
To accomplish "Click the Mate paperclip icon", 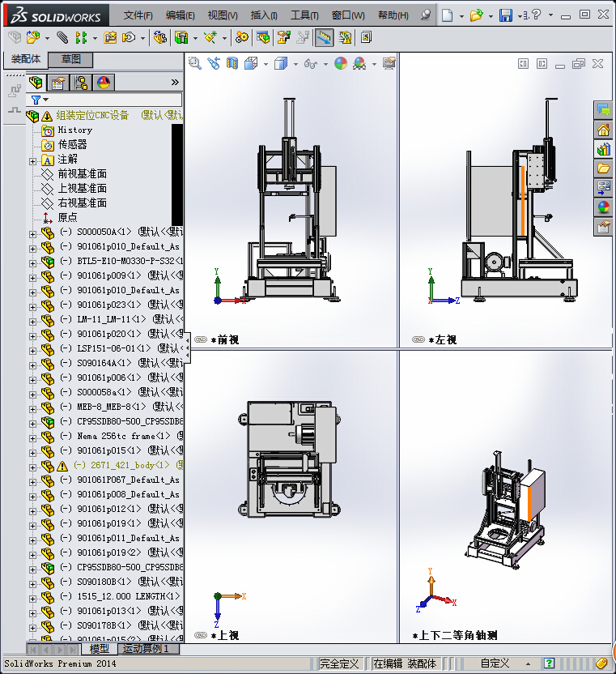I will [x=62, y=37].
